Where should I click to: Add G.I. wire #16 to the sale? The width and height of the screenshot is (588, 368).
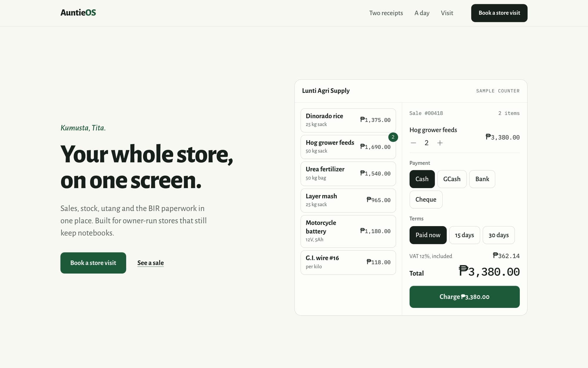click(x=348, y=263)
